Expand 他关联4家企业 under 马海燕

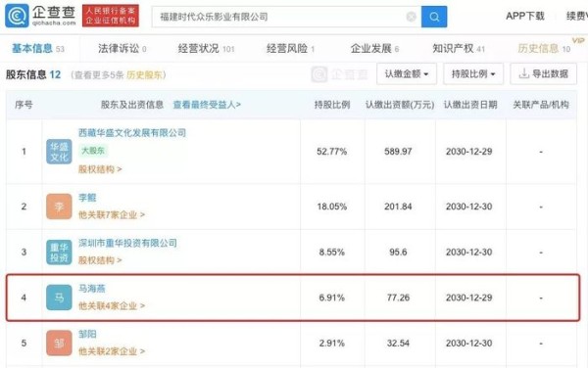coord(112,306)
